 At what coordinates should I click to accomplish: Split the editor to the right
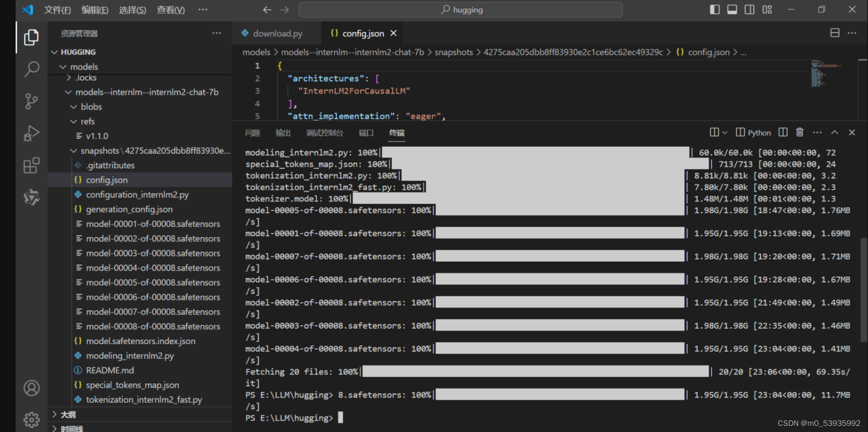[835, 33]
